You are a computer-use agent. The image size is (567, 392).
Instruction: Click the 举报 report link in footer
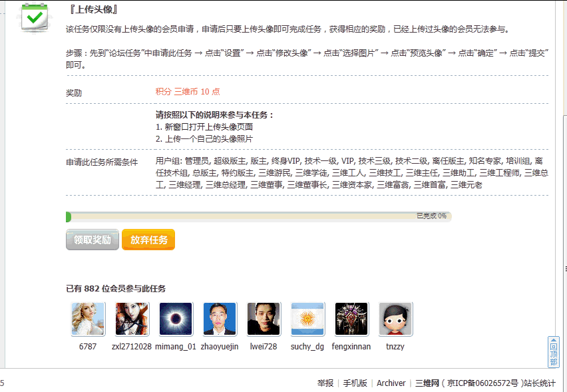coord(325,383)
